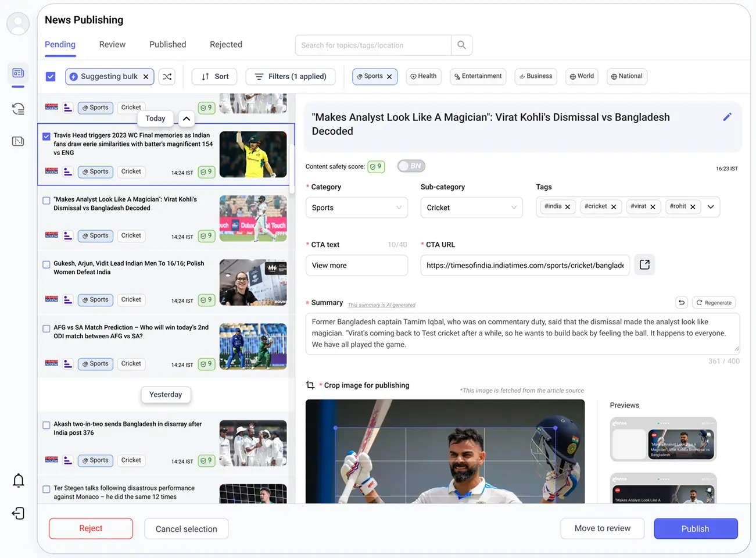This screenshot has height=558, width=756.
Task: Regenerate the AI summary
Action: pyautogui.click(x=714, y=302)
